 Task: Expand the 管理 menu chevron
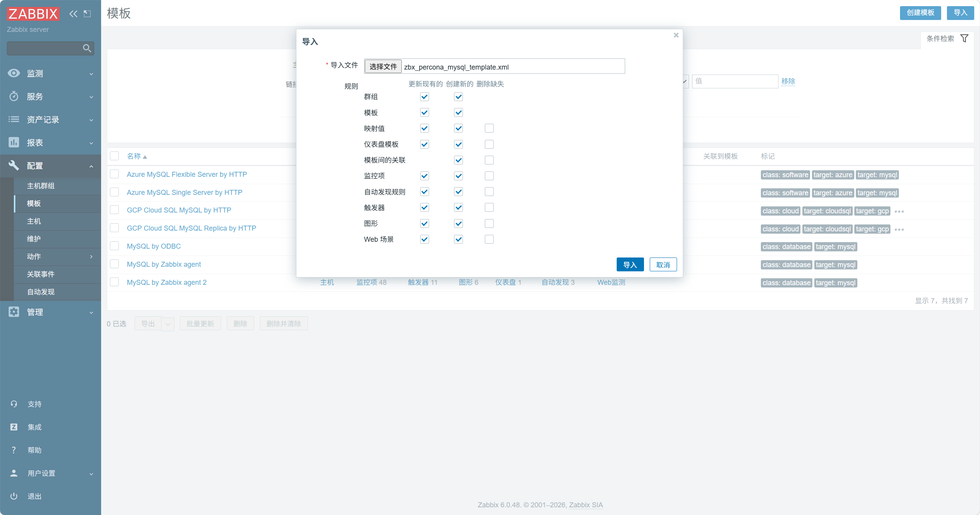[x=91, y=312]
